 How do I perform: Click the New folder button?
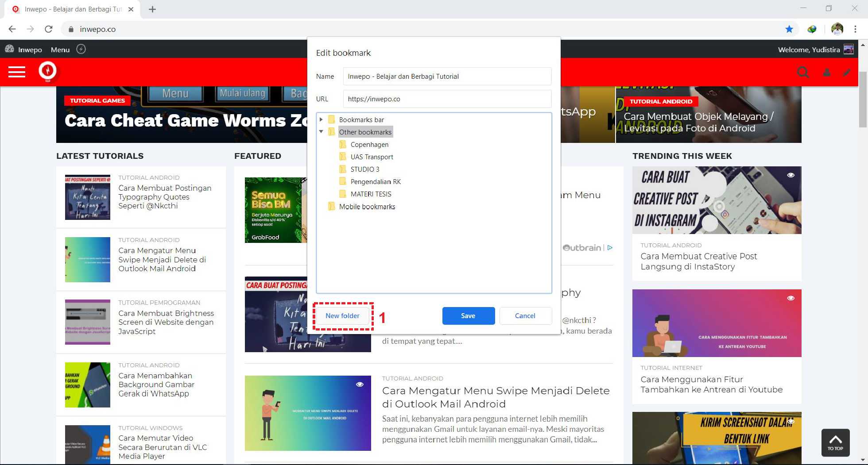pyautogui.click(x=342, y=316)
